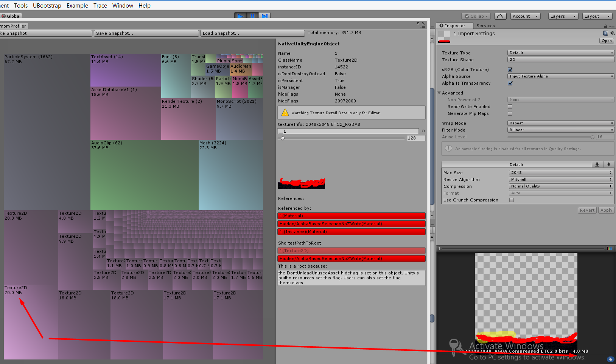The width and height of the screenshot is (616, 364).
Task: Click the texture thumbnail in Import Settings header
Action: 444,36
